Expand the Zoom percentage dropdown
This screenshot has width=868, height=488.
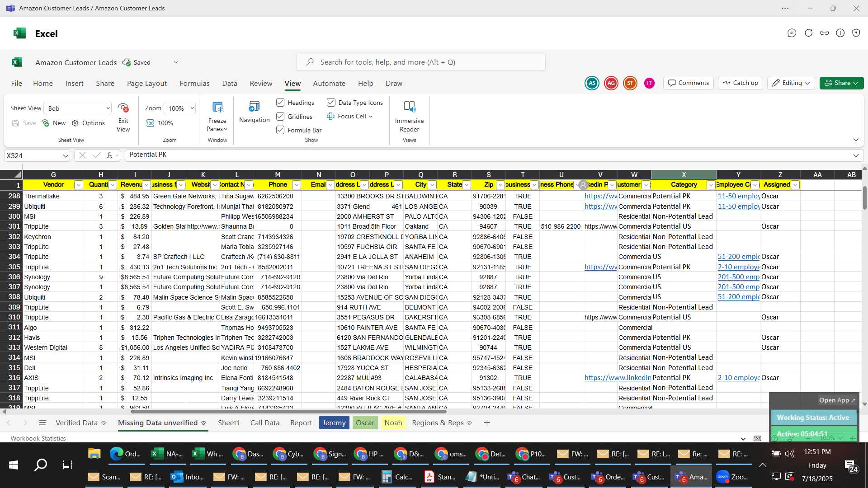point(192,108)
